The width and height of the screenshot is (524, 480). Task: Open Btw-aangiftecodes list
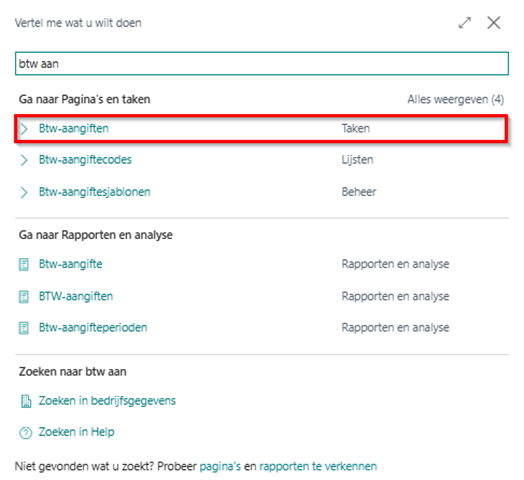tap(85, 160)
